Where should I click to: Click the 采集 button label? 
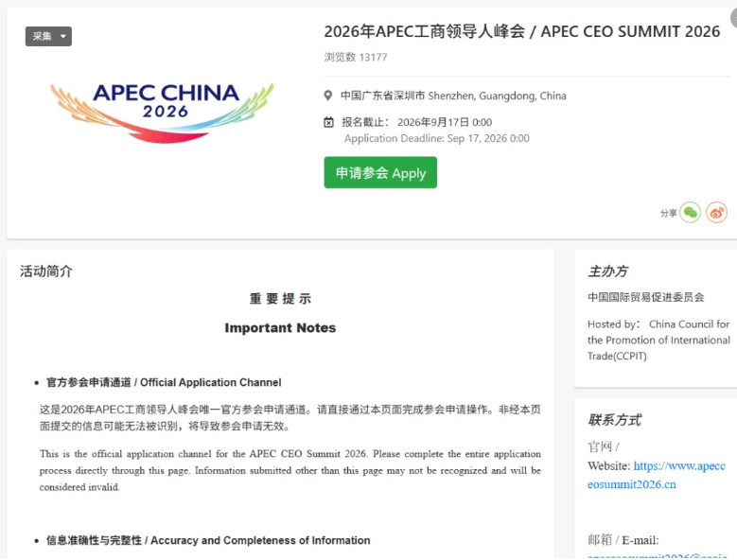[x=42, y=36]
